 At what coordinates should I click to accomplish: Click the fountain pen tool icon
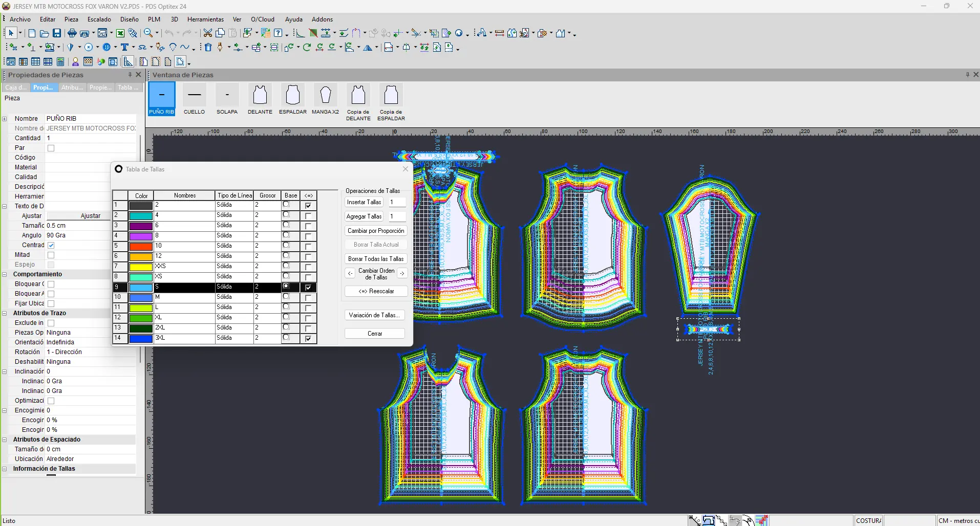[220, 48]
